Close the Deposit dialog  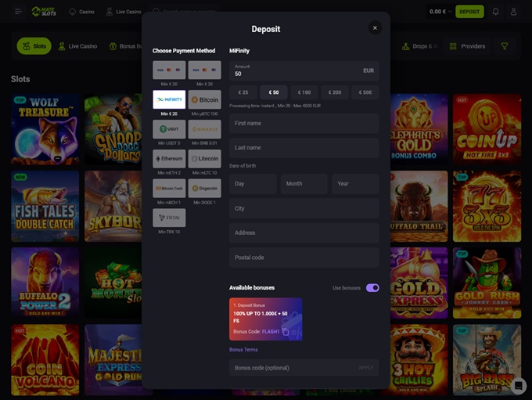click(375, 27)
